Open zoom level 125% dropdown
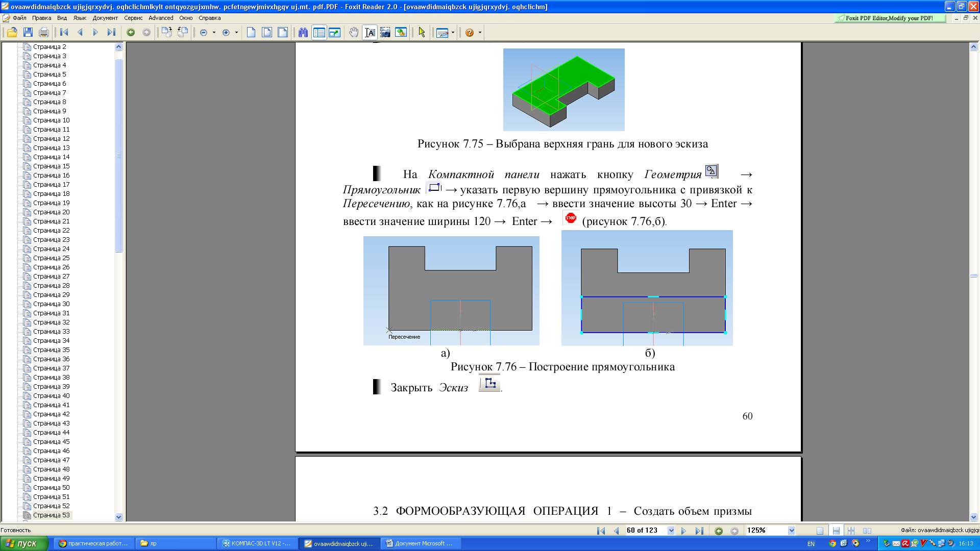Viewport: 980px width, 551px height. pos(792,531)
